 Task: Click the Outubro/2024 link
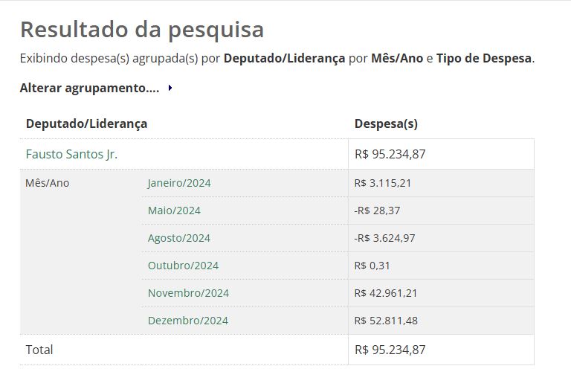(x=183, y=266)
